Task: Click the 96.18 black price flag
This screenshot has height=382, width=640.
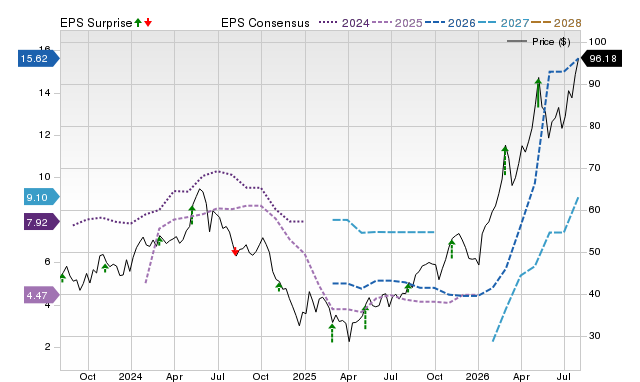Action: 600,59
